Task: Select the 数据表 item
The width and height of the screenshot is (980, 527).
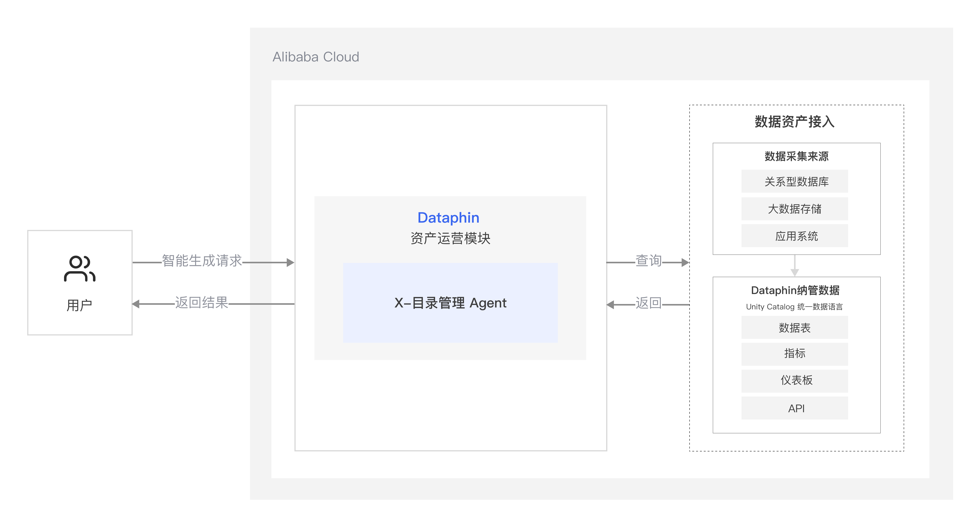Action: [794, 328]
